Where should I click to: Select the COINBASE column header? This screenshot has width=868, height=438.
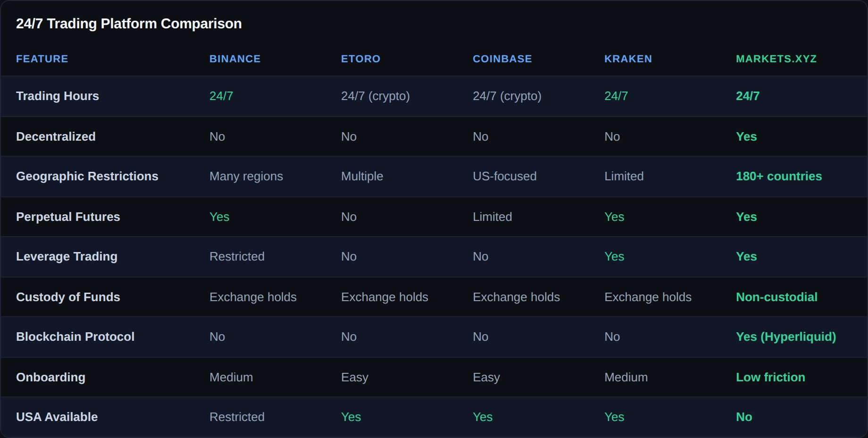(x=502, y=59)
